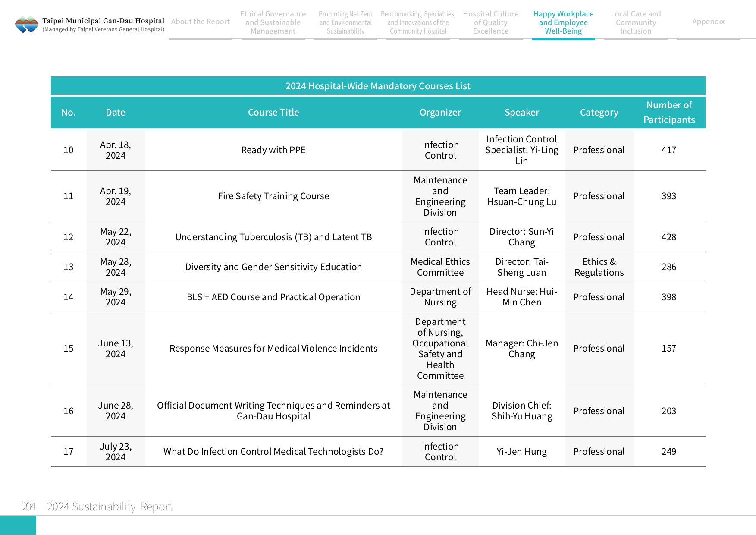Click the Apr. 18, 2024 date cell
The image size is (756, 535).
coord(116,150)
